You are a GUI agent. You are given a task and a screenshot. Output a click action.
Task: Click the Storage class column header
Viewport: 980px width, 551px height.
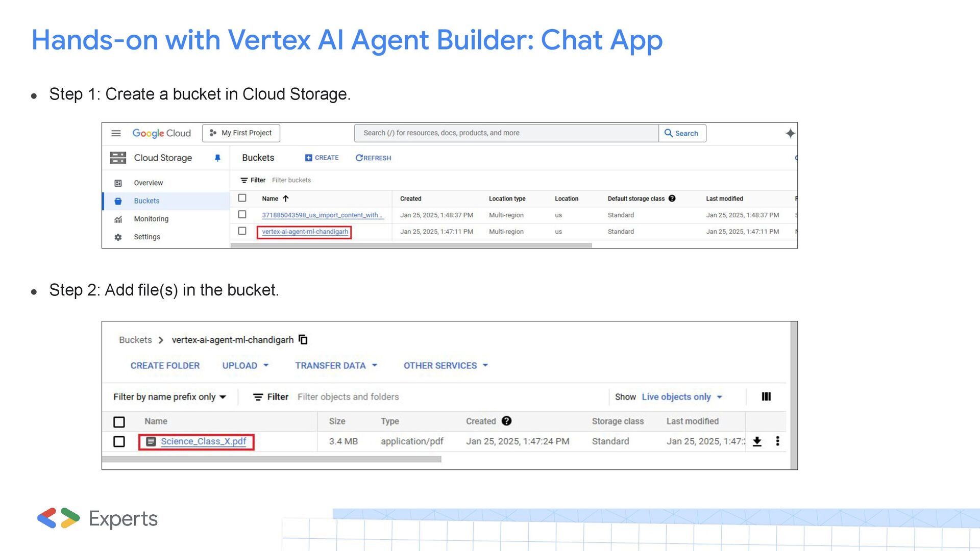click(618, 421)
